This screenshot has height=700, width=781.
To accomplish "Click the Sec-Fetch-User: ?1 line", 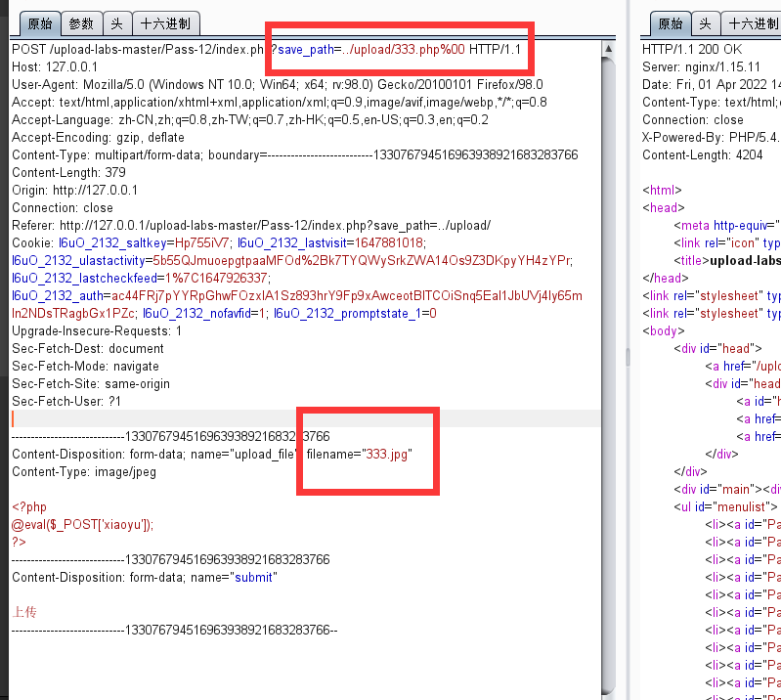I will [66, 401].
